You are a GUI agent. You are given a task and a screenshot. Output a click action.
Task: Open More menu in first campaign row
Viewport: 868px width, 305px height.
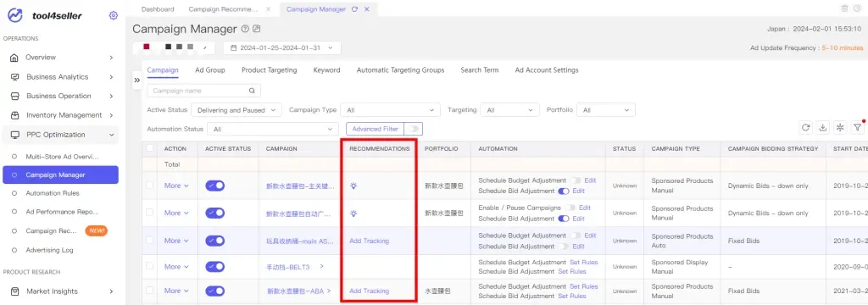176,186
